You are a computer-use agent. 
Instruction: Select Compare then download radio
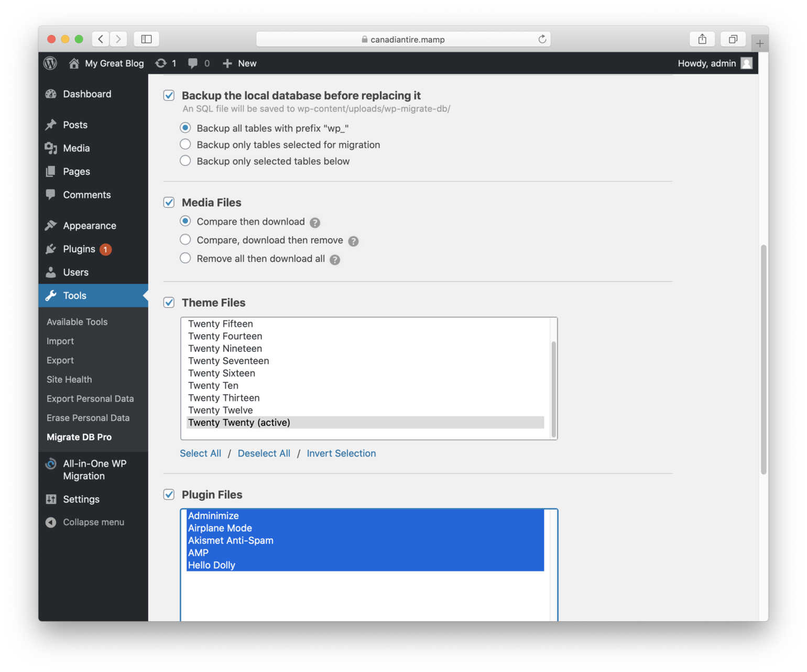186,221
